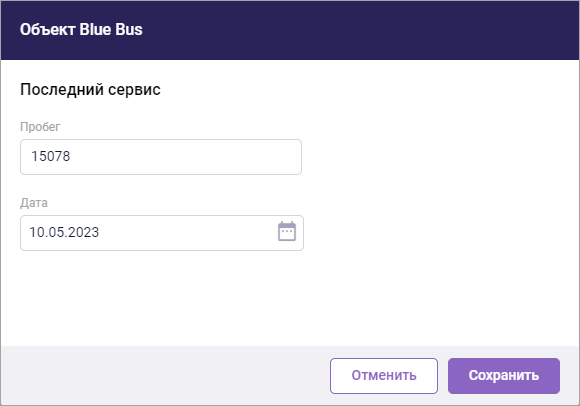Click the word Bus in the title
Viewport: 580px width, 406px height.
click(129, 30)
